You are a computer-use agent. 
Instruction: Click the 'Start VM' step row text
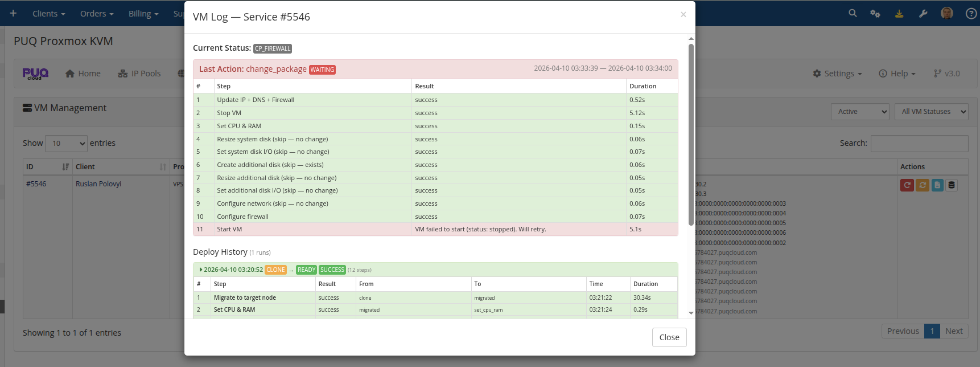229,229
